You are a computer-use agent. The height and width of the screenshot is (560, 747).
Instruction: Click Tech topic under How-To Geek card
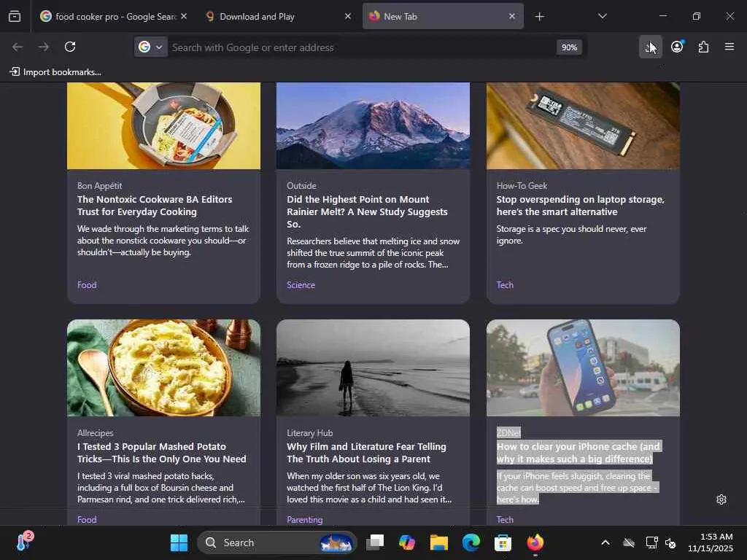click(x=505, y=285)
